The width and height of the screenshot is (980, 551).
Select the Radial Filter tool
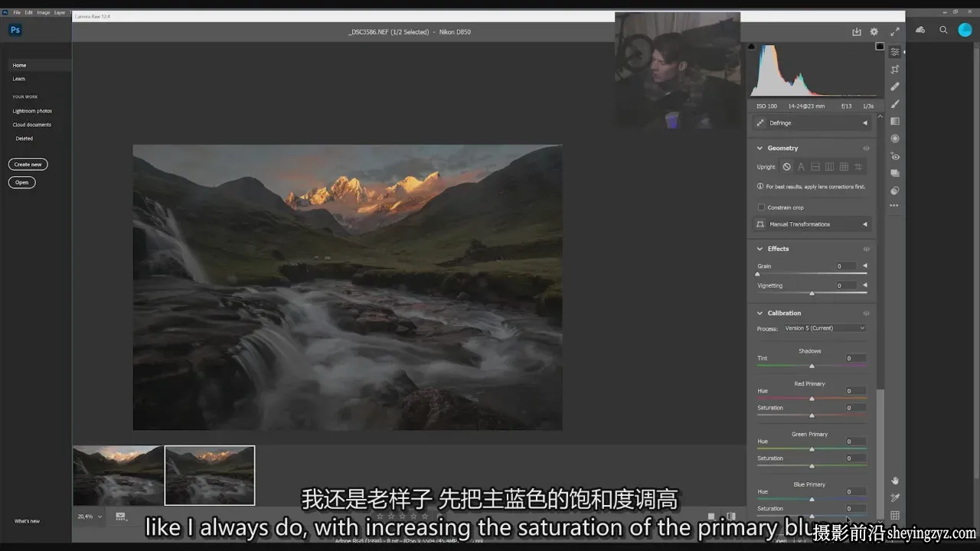pos(894,139)
